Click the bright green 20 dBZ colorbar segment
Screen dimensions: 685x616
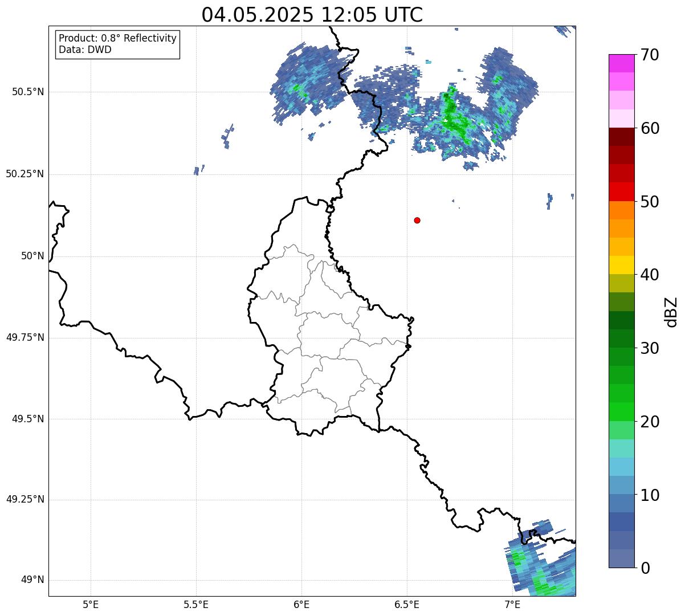tap(622, 411)
